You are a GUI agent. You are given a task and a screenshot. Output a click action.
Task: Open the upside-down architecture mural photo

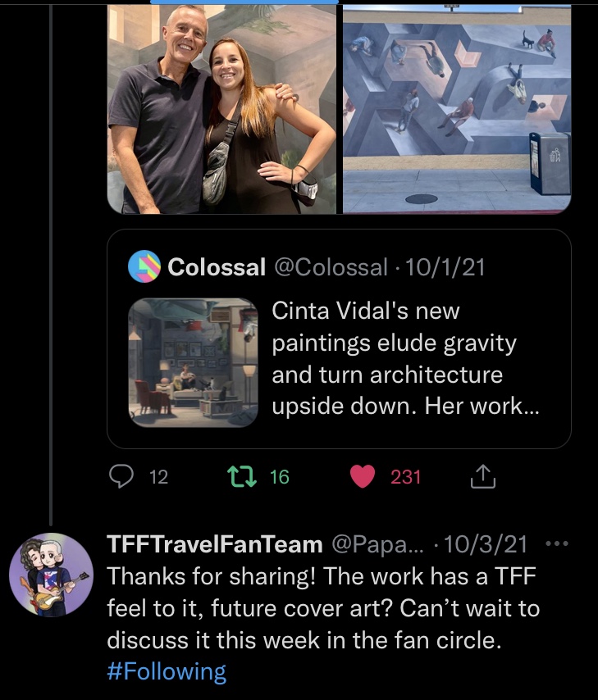[x=456, y=108]
